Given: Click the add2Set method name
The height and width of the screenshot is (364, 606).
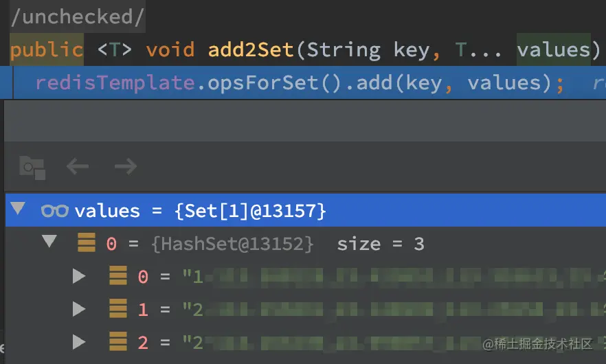Looking at the screenshot, I should 251,50.
